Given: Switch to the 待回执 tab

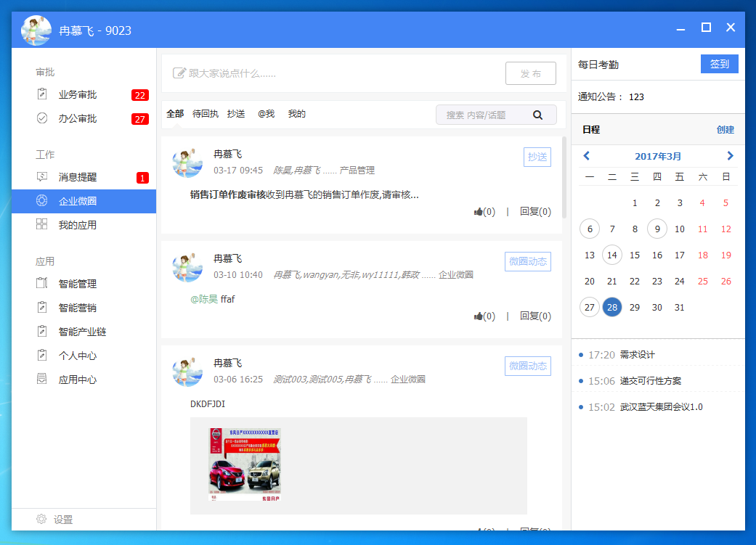Looking at the screenshot, I should point(206,114).
